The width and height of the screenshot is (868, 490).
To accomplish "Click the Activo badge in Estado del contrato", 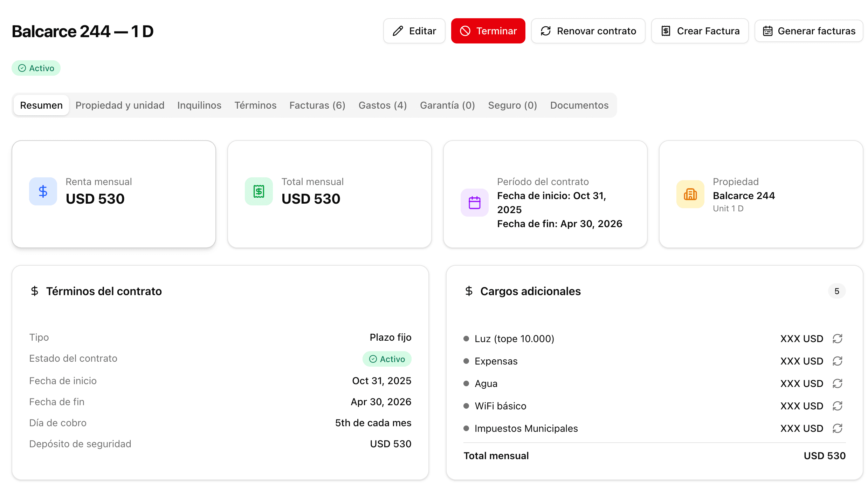I will [x=387, y=359].
